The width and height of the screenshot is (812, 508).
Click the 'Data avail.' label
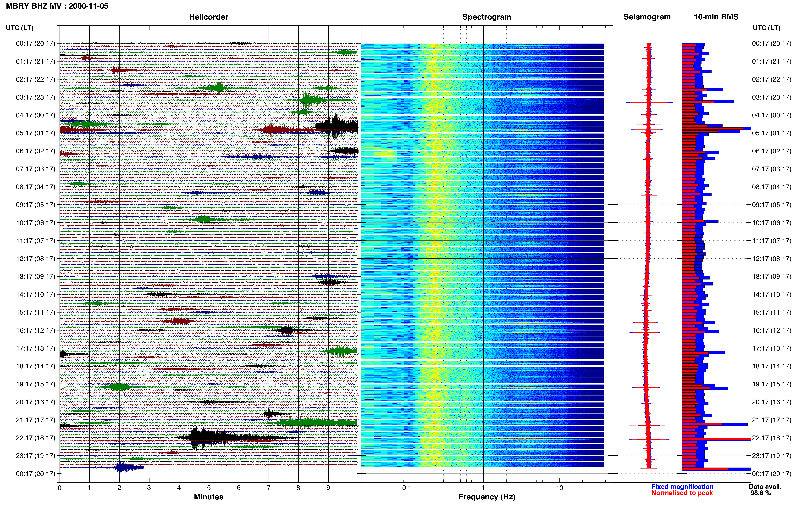[765, 486]
